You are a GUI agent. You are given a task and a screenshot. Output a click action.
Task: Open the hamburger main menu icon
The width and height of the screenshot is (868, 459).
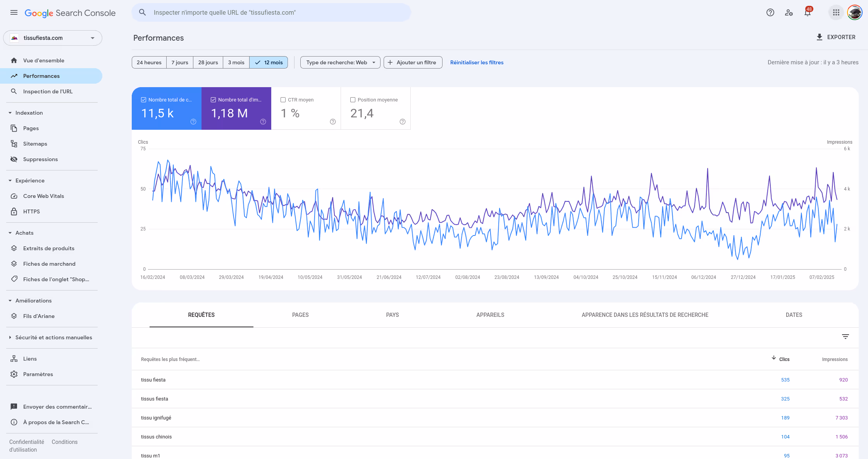pos(14,12)
